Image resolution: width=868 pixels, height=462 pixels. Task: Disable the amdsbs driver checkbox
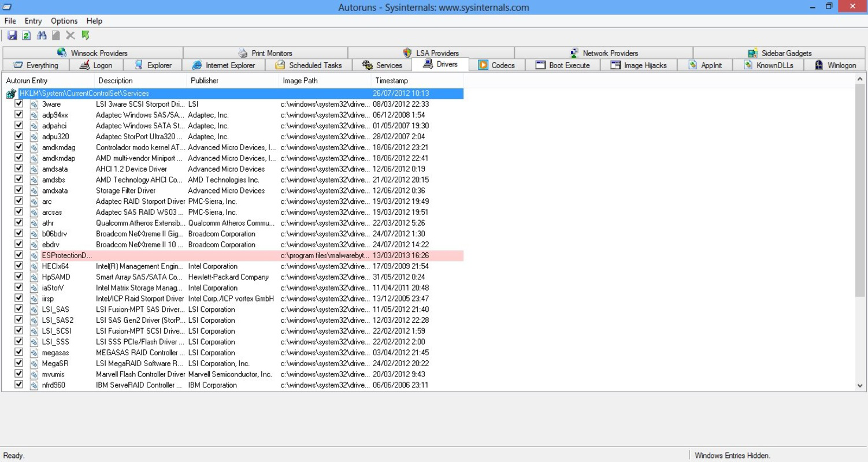tap(18, 180)
